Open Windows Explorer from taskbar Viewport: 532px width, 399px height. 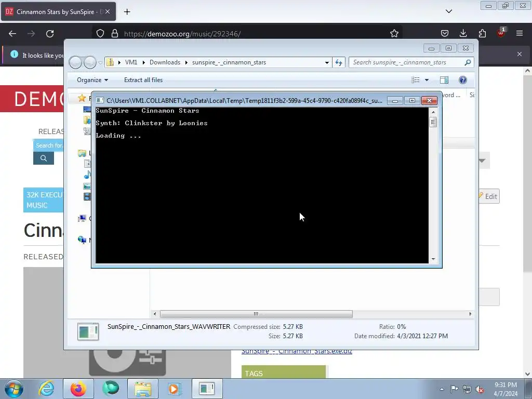[x=143, y=389]
